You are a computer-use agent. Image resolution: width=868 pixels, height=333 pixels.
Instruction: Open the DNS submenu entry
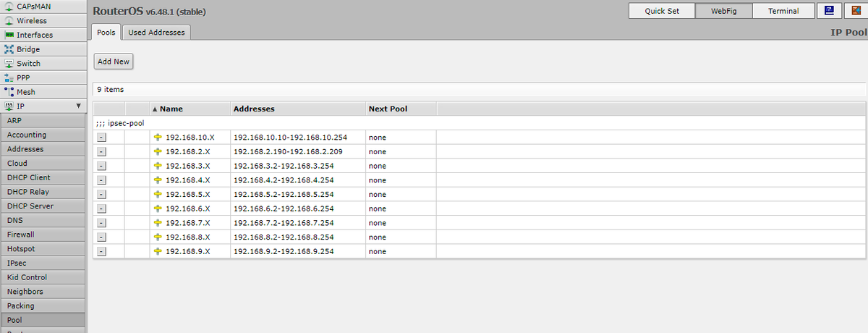pyautogui.click(x=43, y=220)
